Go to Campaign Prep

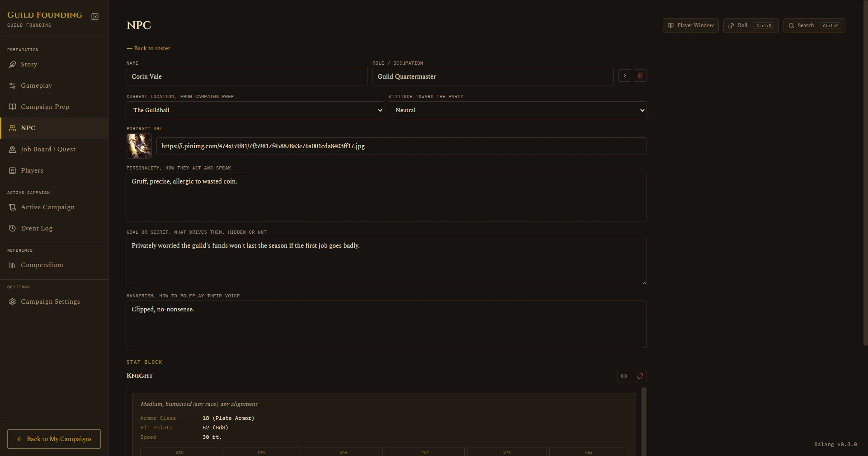tap(54, 107)
